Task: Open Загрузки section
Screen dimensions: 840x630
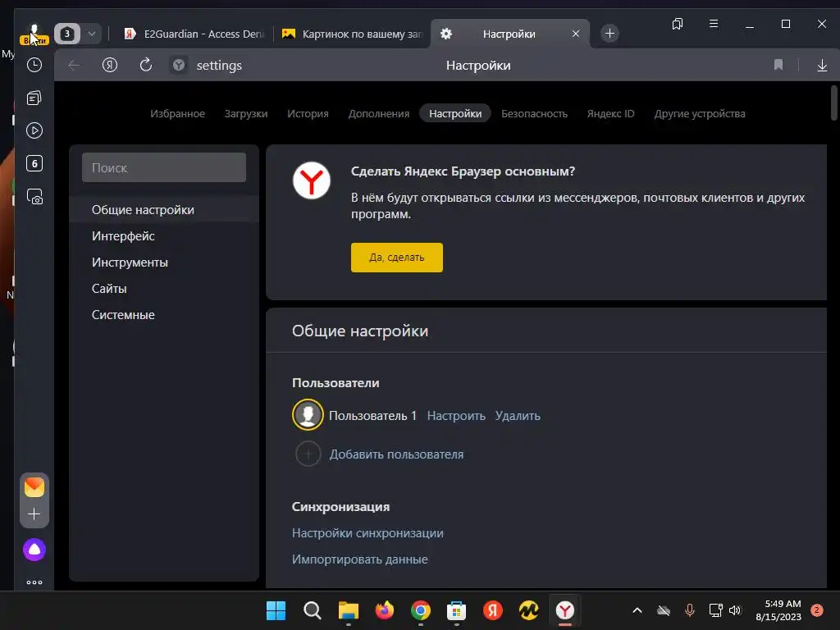Action: tap(246, 113)
